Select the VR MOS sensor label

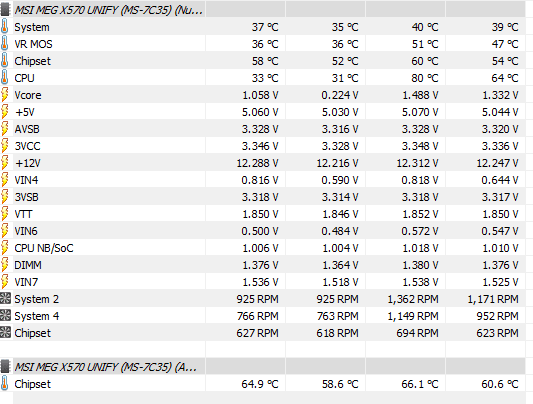tap(33, 44)
